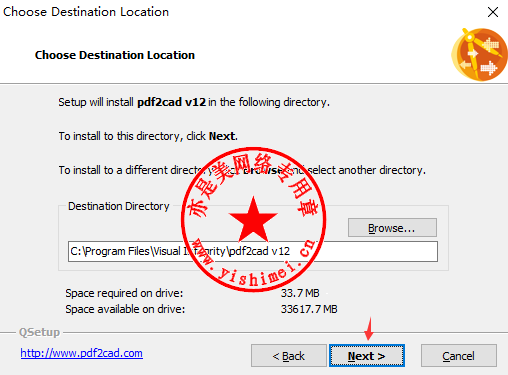Click the 'Setup will install pdf2cad v12' line
Image resolution: width=508 pixels, height=375 pixels.
tap(194, 102)
